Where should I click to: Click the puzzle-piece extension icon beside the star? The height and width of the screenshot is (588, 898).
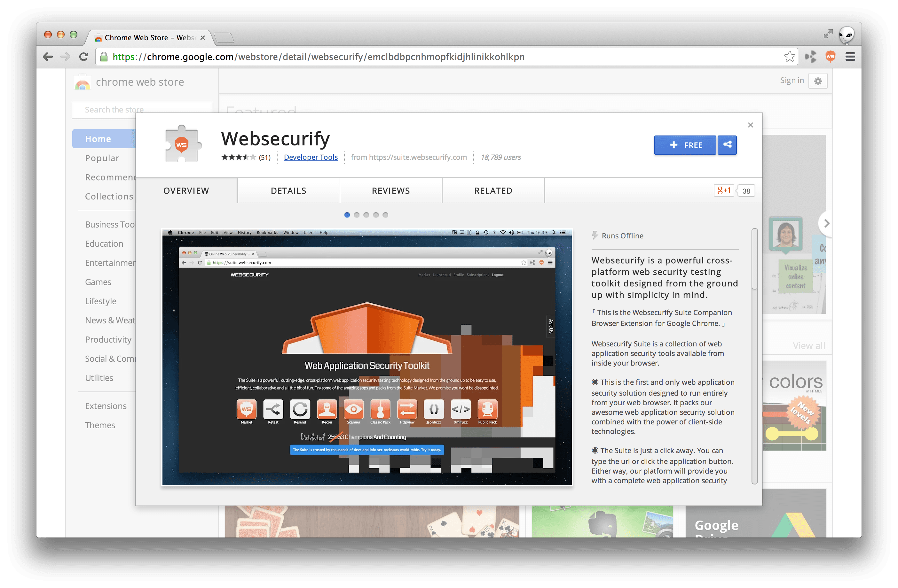coord(810,57)
